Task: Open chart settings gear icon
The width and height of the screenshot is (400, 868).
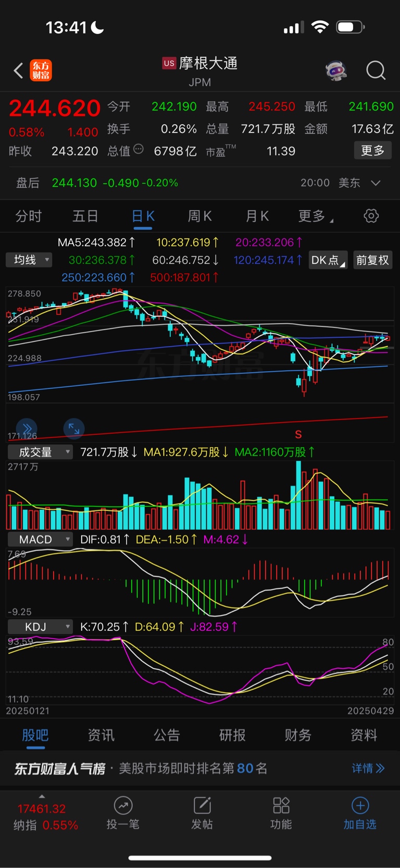Action: [371, 216]
